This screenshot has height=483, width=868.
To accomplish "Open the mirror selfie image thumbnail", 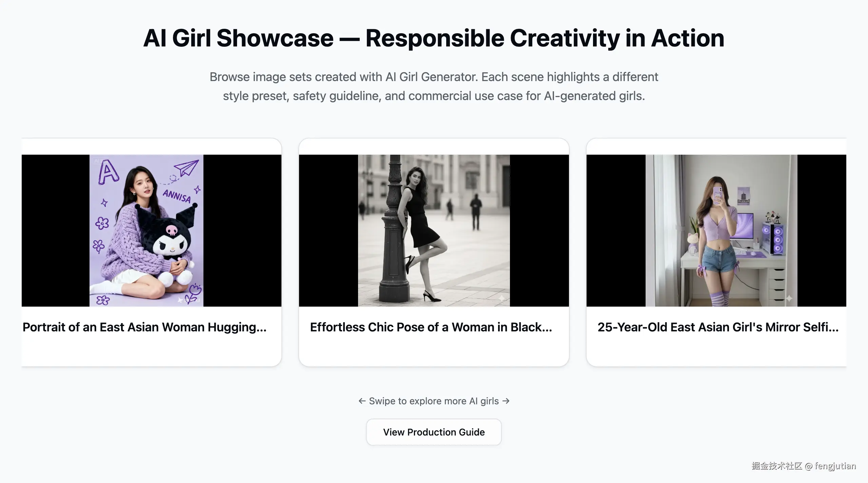I will click(722, 231).
